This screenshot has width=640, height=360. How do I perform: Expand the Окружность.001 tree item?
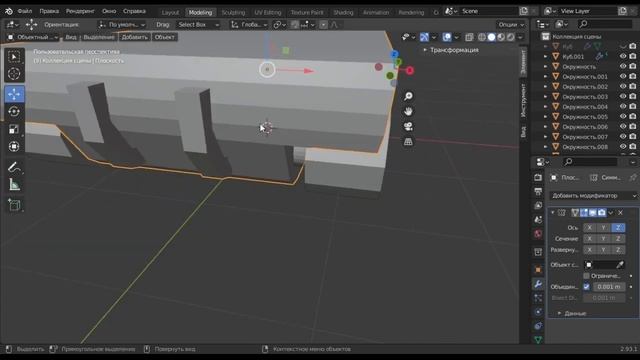point(545,76)
